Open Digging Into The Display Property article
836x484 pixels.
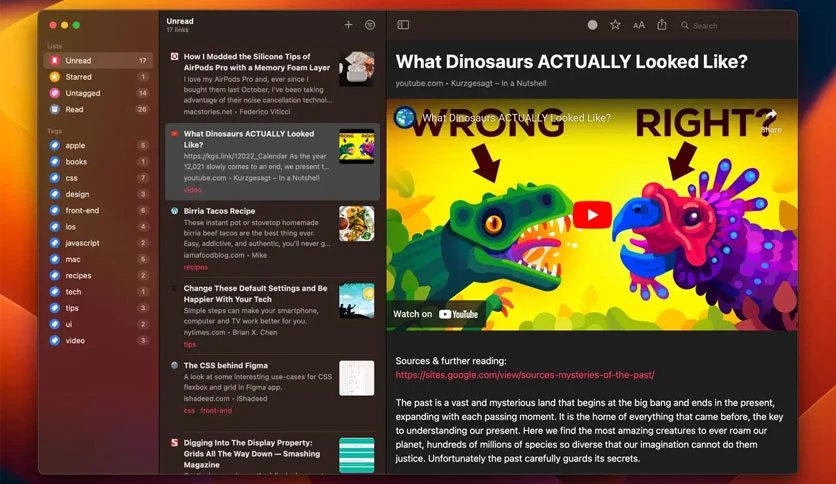pos(272,454)
